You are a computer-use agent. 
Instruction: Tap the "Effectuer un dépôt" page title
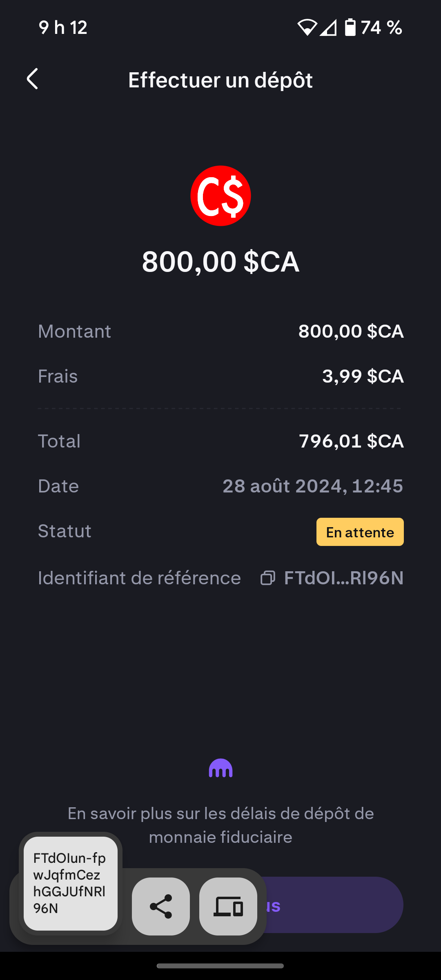coord(220,80)
